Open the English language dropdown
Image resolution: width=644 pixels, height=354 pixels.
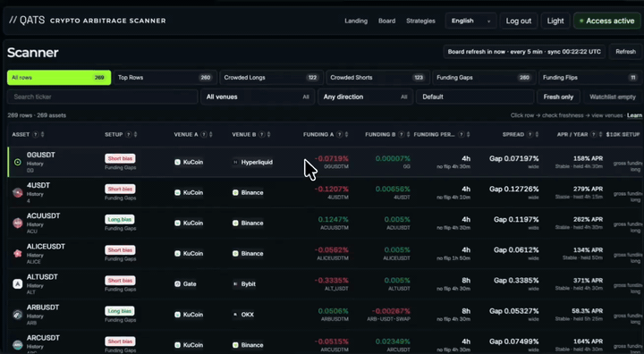pos(470,21)
